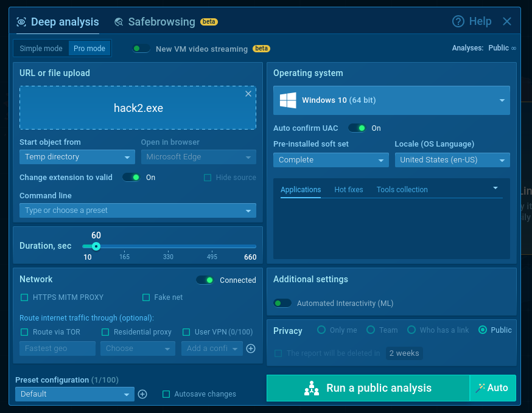Remove hack2.exe using the small X icon
This screenshot has width=532, height=413.
248,94
